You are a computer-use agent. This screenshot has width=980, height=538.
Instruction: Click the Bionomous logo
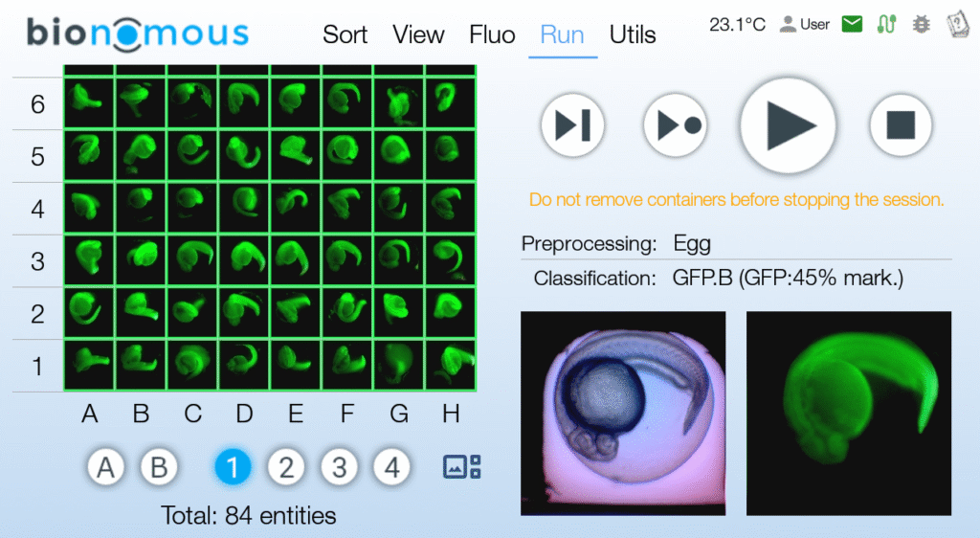point(138,33)
